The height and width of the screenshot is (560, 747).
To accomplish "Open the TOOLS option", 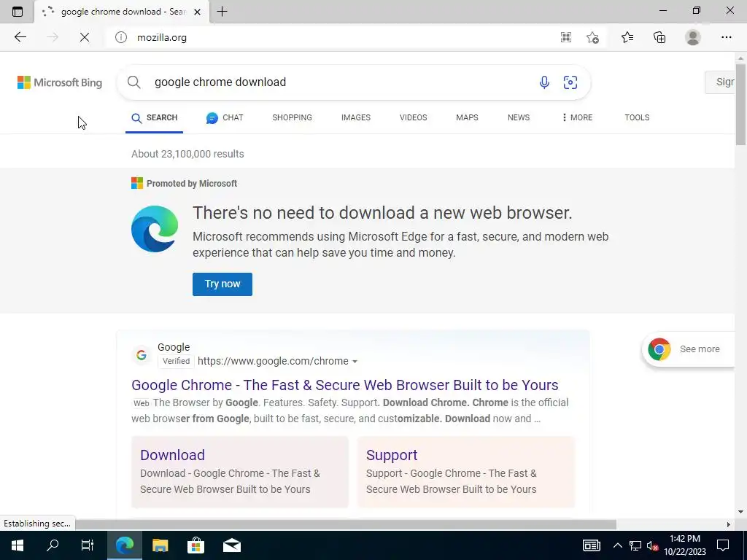I will (637, 117).
